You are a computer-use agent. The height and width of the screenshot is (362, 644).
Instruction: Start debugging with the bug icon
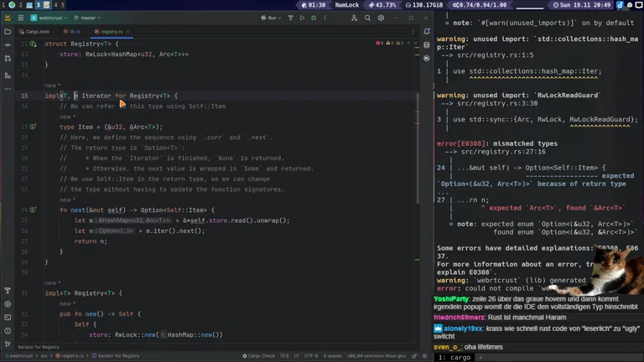314,18
